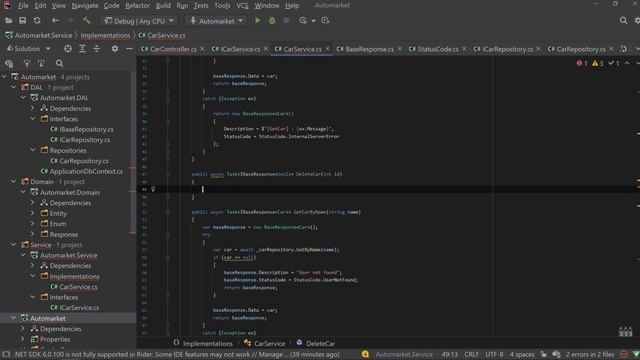640x360 pixels.
Task: Click the Locate File target icon
Action: coord(68,49)
